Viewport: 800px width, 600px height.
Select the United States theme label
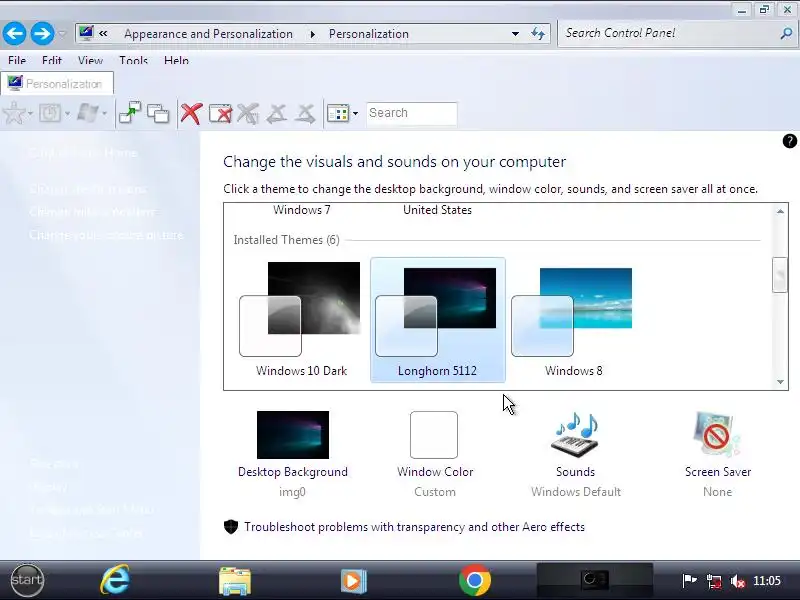[x=437, y=210]
